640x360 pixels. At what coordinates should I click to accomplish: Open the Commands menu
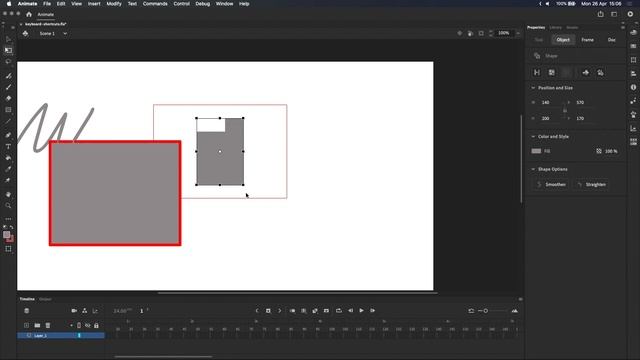155,4
